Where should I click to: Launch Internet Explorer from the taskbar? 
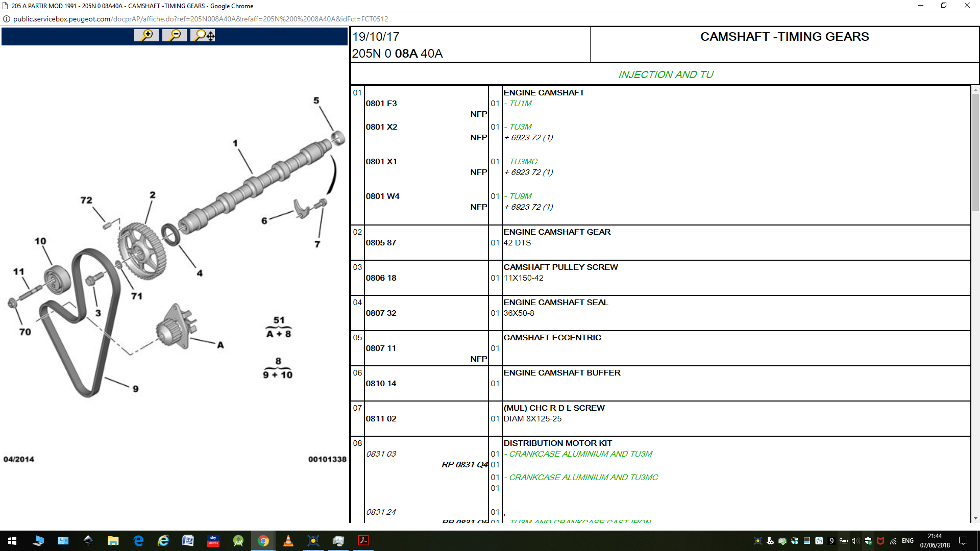click(163, 541)
